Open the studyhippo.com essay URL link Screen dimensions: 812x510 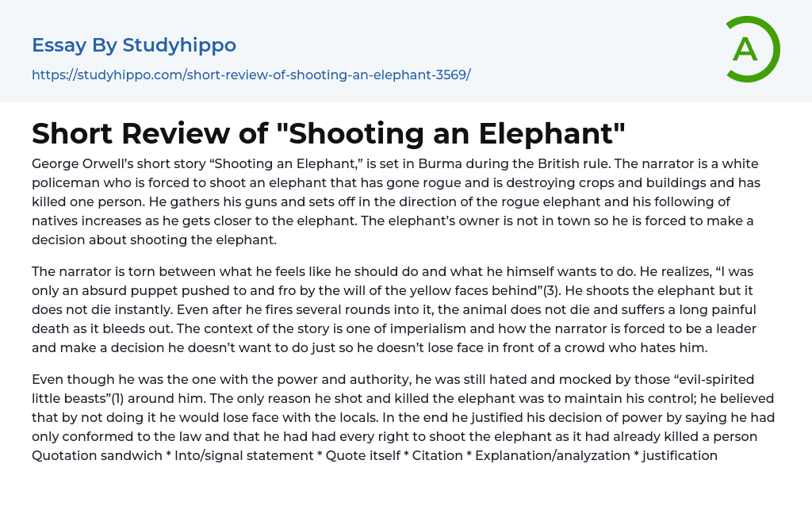click(x=251, y=75)
